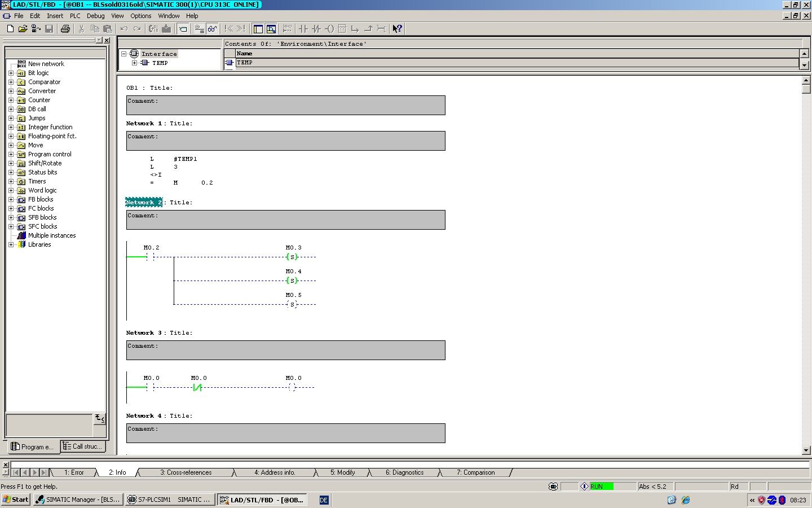Expand the FB blocks tree node
The width and height of the screenshot is (812, 508).
(11, 199)
